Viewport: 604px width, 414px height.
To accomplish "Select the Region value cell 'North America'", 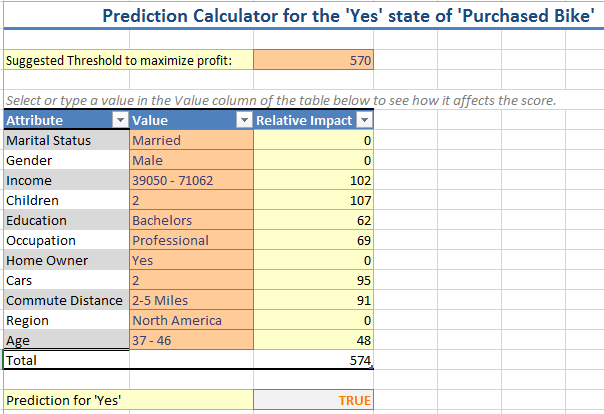I will [x=191, y=320].
